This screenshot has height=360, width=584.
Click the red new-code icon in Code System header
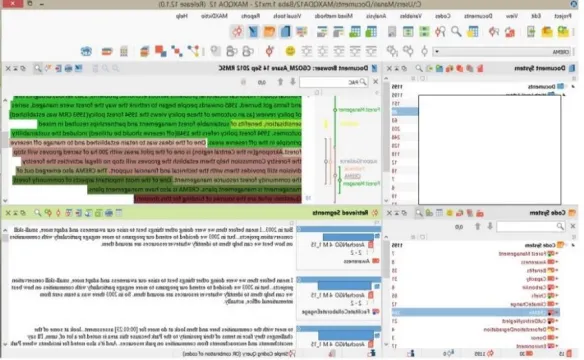tap(480, 213)
